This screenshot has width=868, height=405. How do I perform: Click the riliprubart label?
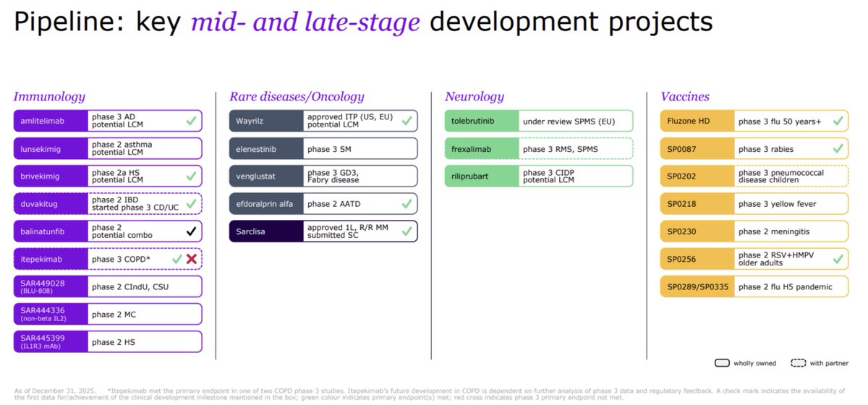482,176
